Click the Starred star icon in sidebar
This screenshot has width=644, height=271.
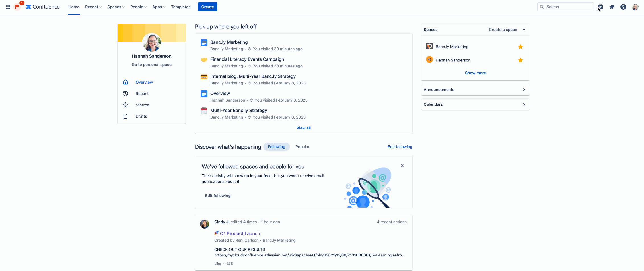click(x=125, y=105)
